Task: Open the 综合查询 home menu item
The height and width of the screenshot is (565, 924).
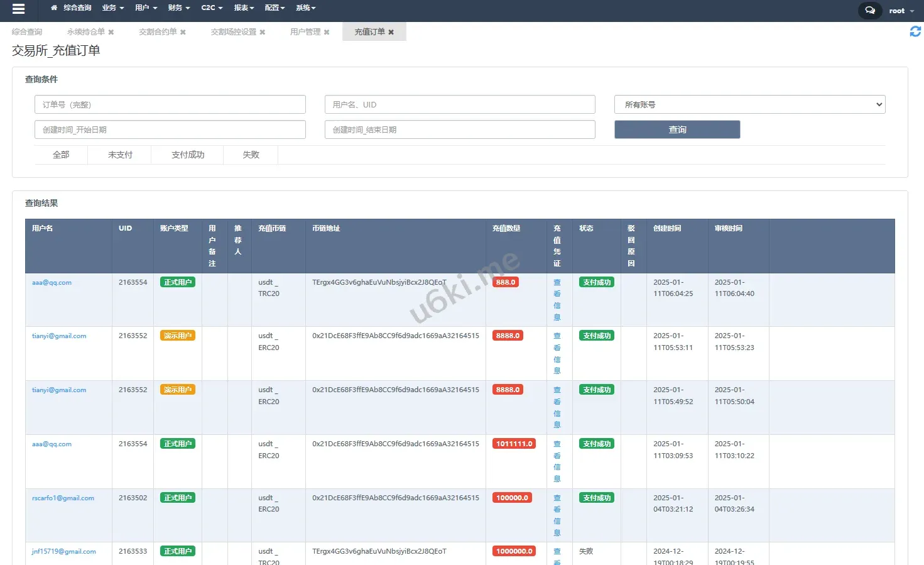Action: click(x=71, y=8)
